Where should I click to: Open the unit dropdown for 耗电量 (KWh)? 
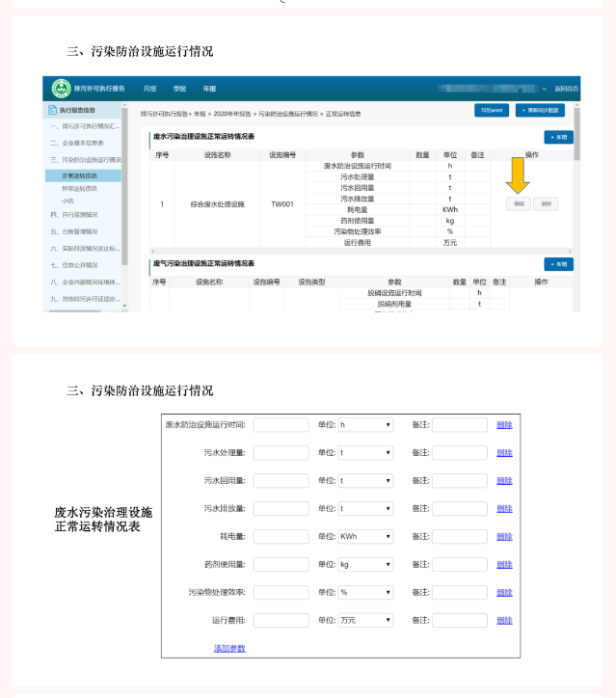[x=365, y=537]
